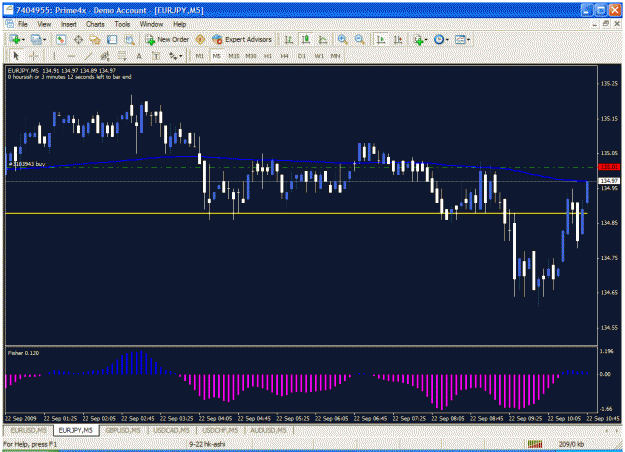Switch timeframe to M1

point(199,56)
